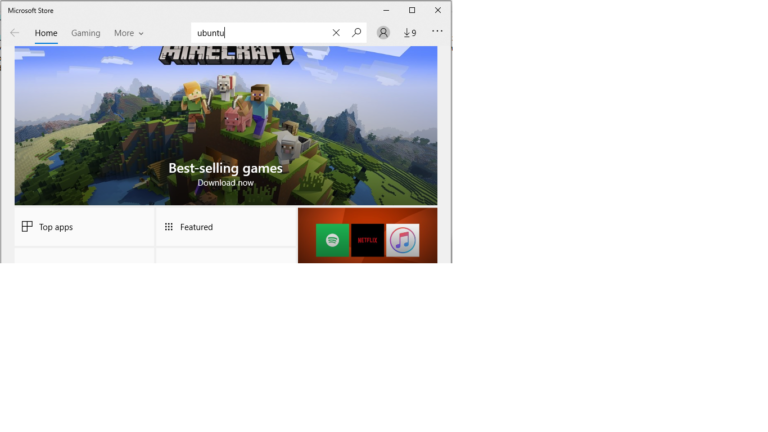Image resolution: width=768 pixels, height=432 pixels.
Task: Open the Top apps tile
Action: (x=84, y=227)
